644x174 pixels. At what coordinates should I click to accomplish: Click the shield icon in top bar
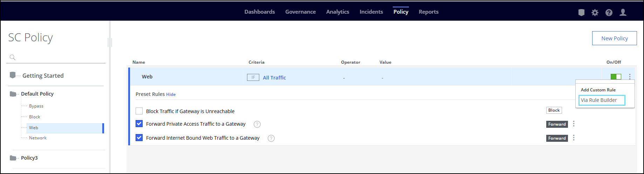point(581,13)
